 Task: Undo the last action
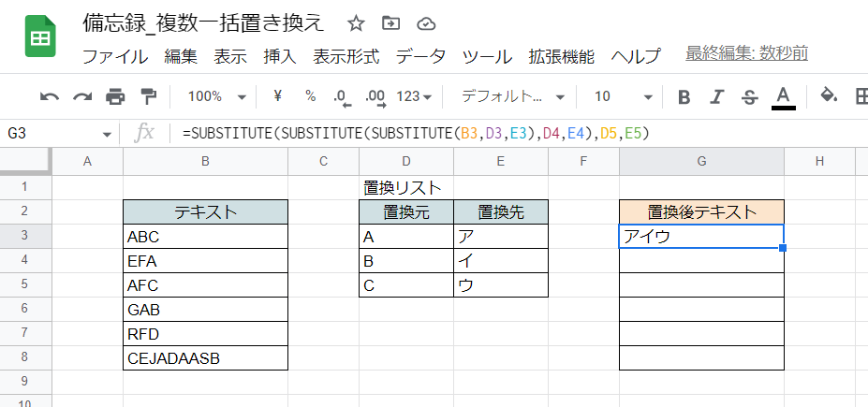point(50,96)
